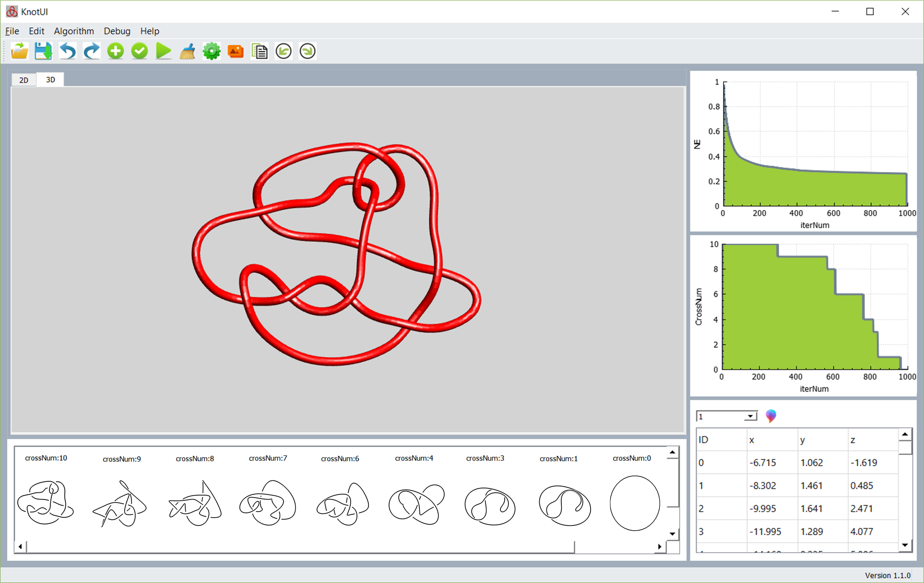Open the Edit menu

[36, 31]
